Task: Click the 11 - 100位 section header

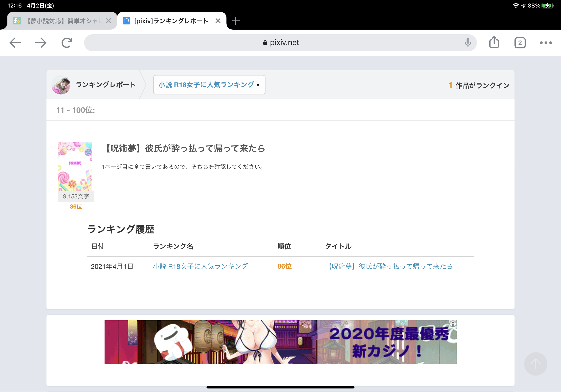Action: [75, 110]
